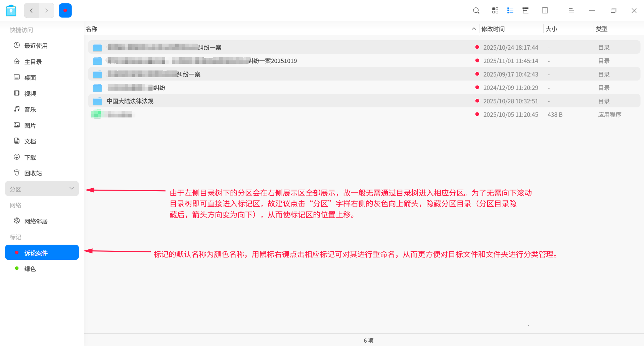The image size is (644, 346).
Task: Click the red tag address bar button
Action: pyautogui.click(x=65, y=10)
